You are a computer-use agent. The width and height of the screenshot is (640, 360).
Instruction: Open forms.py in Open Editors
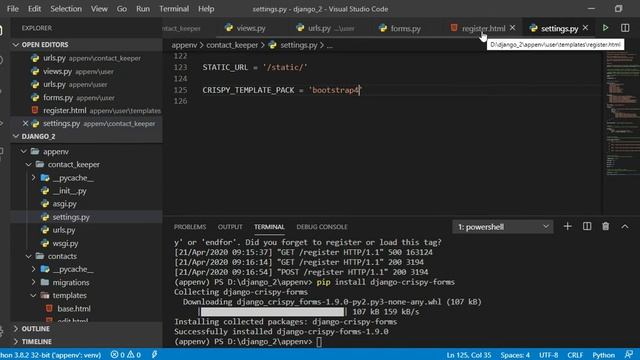pyautogui.click(x=87, y=97)
